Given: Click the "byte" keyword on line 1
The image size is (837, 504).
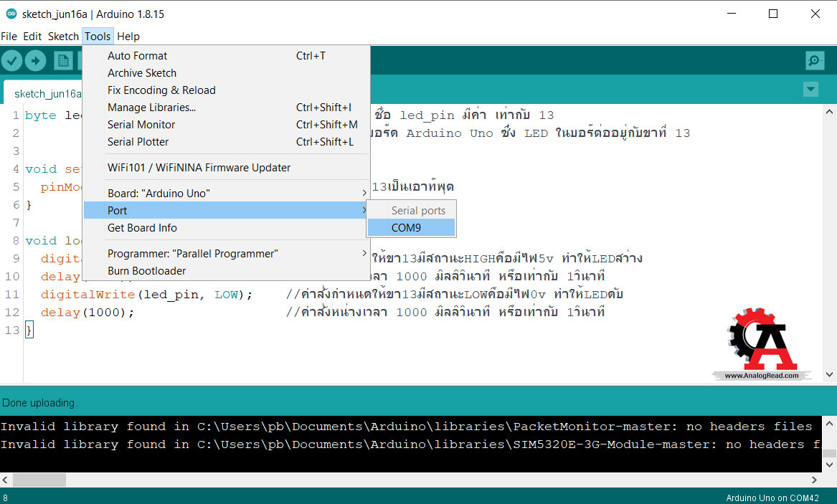Looking at the screenshot, I should click(x=41, y=115).
